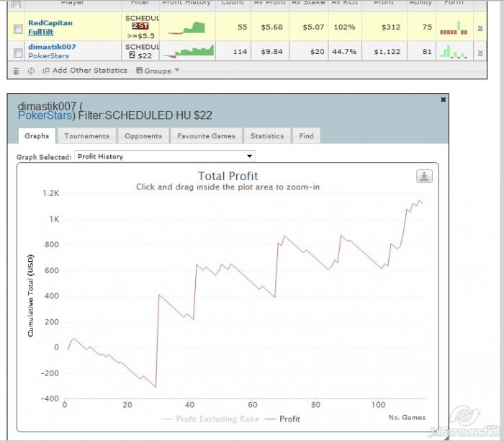Toggle Profit Excluding Rake legend series
Screen dimensions: 504x441
click(x=210, y=419)
